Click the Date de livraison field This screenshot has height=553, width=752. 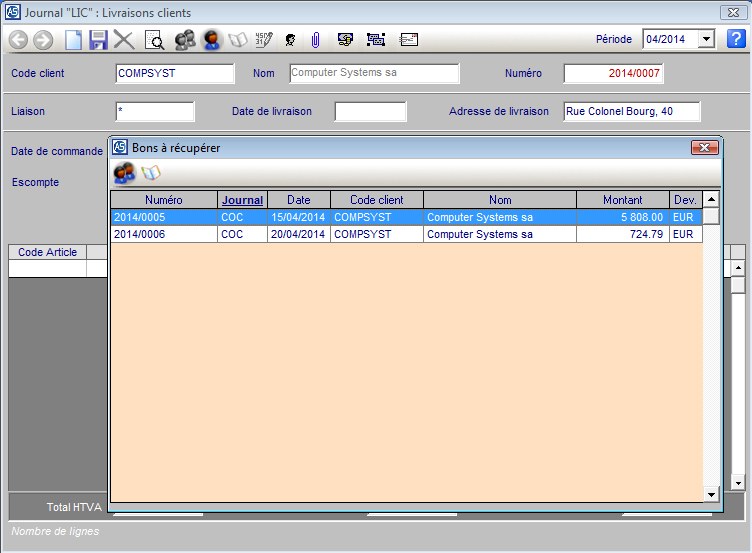[x=370, y=111]
